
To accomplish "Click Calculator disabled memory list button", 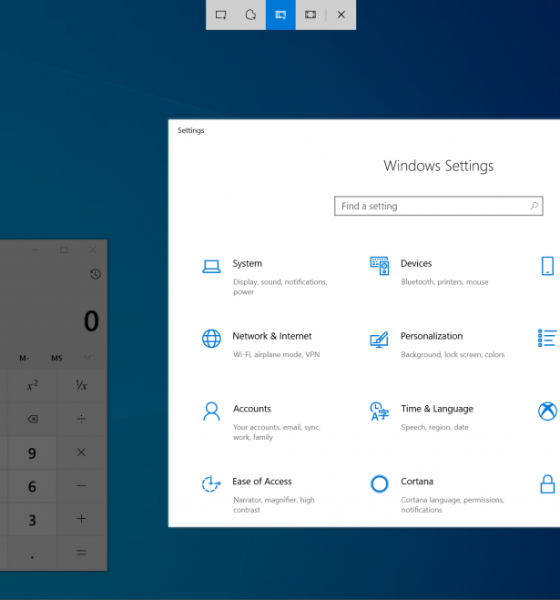I will click(x=89, y=358).
